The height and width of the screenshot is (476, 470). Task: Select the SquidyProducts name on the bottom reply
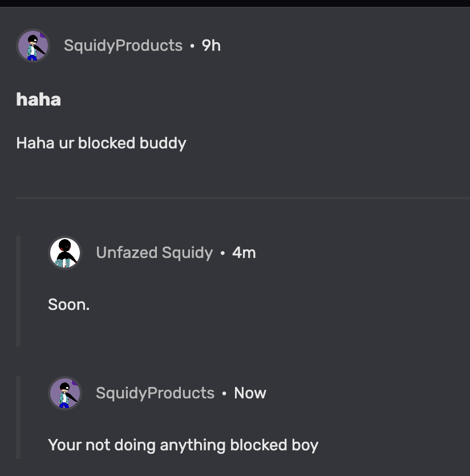coord(155,393)
